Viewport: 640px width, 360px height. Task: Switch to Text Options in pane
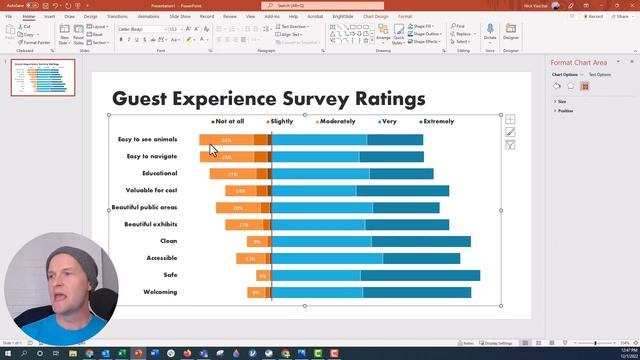pyautogui.click(x=600, y=75)
